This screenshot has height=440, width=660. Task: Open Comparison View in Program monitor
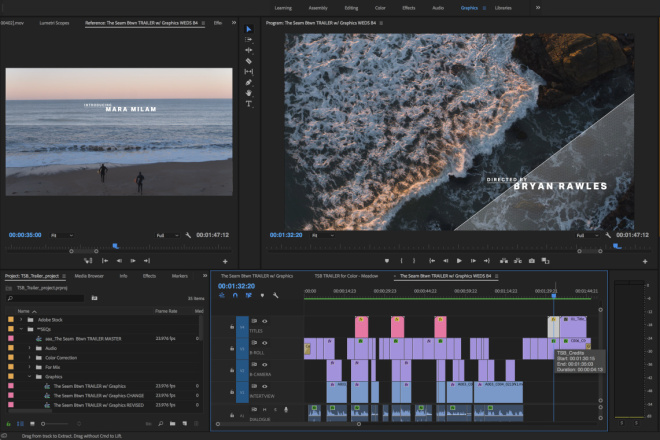pos(546,261)
